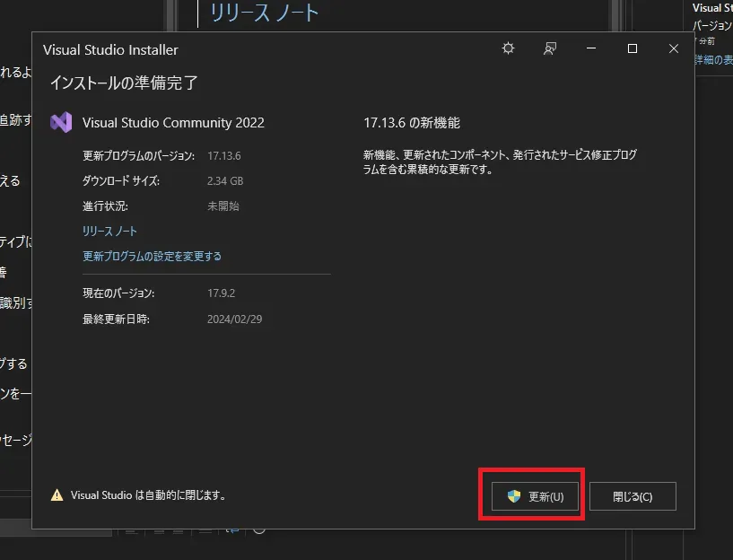Maximize the Visual Studio Installer window
733x560 pixels.
[x=633, y=48]
